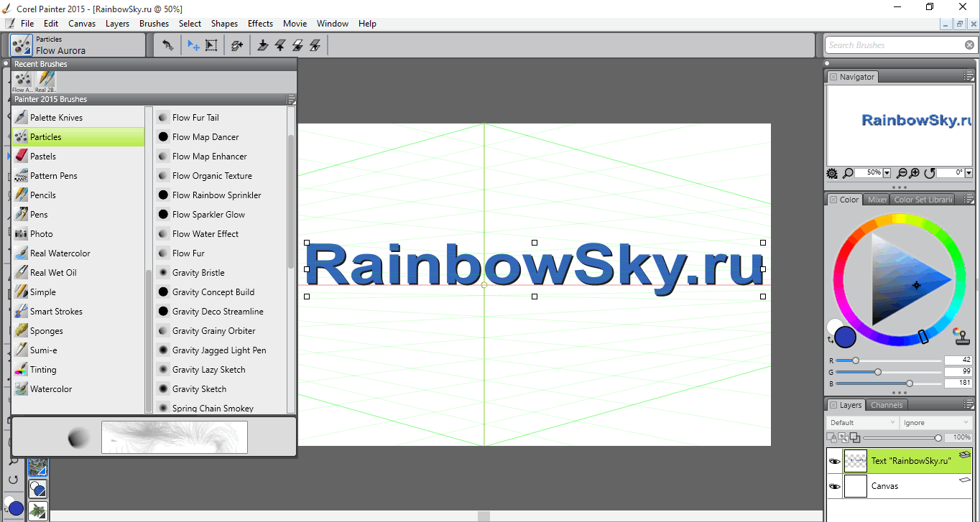Click the zoom in icon in Navigator
Image resolution: width=980 pixels, height=522 pixels.
click(915, 173)
